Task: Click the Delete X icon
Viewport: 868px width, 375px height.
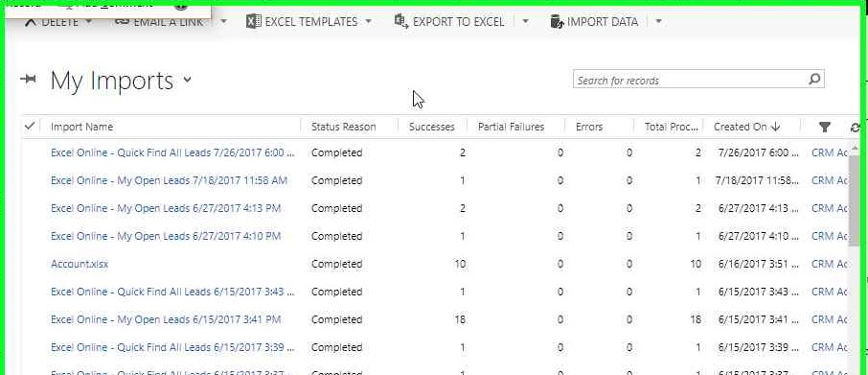Action: [x=31, y=22]
